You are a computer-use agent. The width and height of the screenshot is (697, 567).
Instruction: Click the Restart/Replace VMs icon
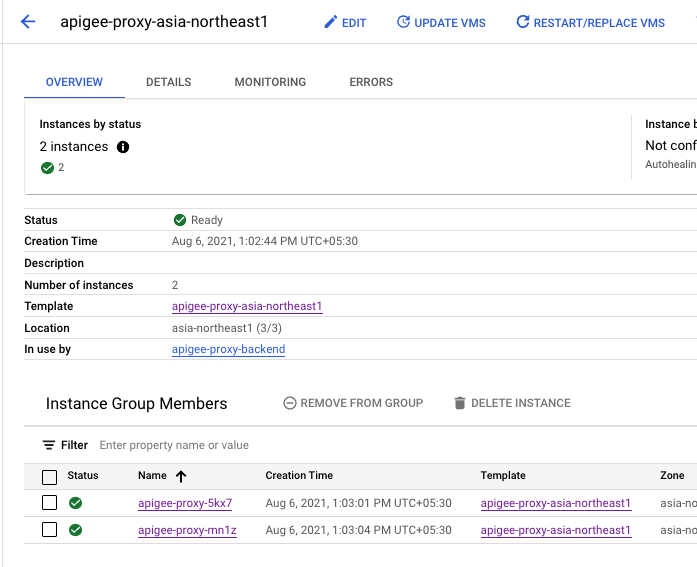pyautogui.click(x=522, y=22)
